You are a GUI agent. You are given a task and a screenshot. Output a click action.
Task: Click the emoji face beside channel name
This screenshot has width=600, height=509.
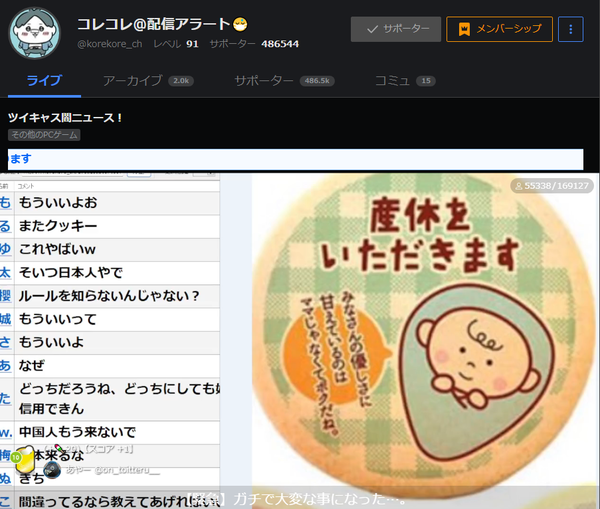pos(240,24)
